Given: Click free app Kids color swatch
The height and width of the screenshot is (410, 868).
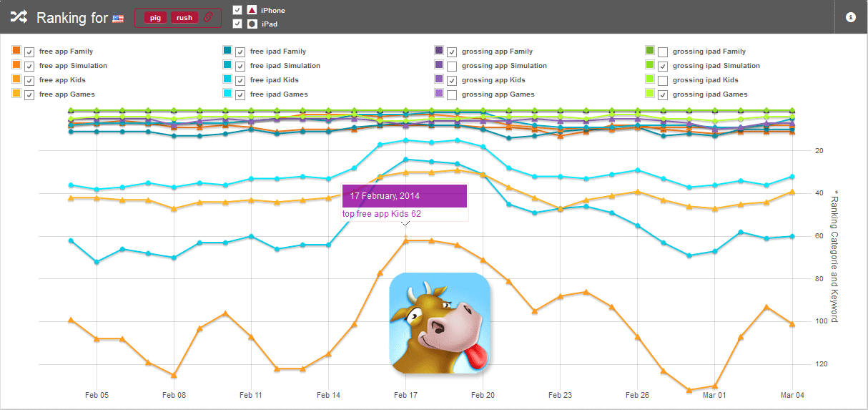Looking at the screenshot, I should click(16, 79).
